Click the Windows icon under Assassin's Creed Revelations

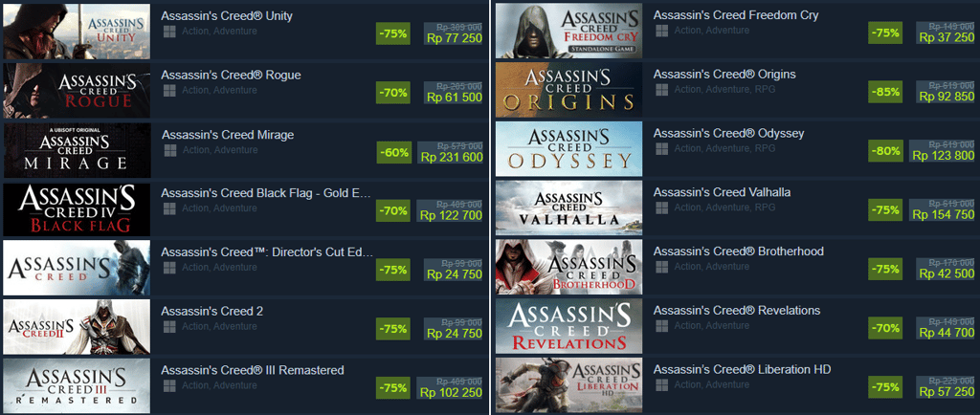660,326
